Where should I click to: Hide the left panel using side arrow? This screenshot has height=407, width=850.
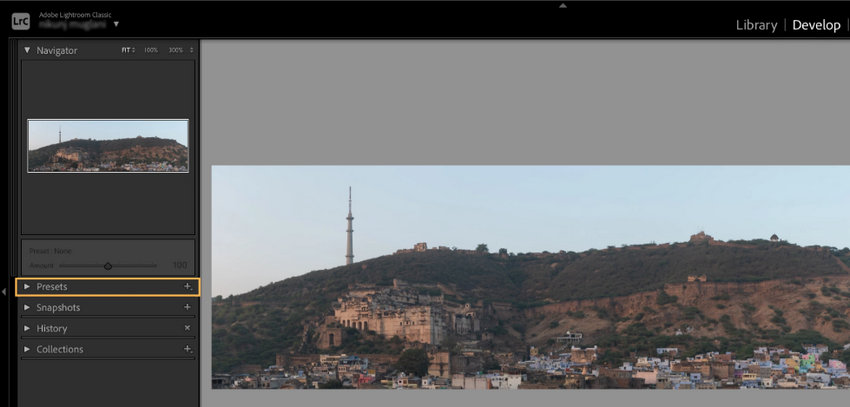pyautogui.click(x=4, y=292)
